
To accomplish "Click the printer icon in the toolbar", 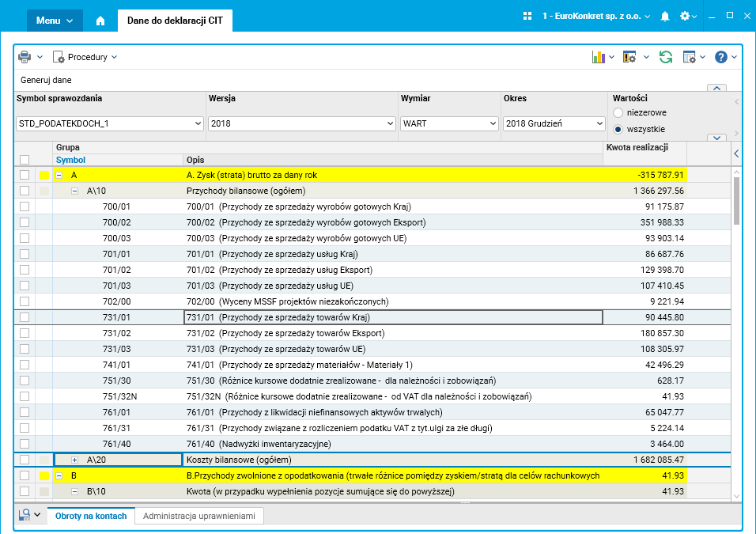I will [x=25, y=57].
